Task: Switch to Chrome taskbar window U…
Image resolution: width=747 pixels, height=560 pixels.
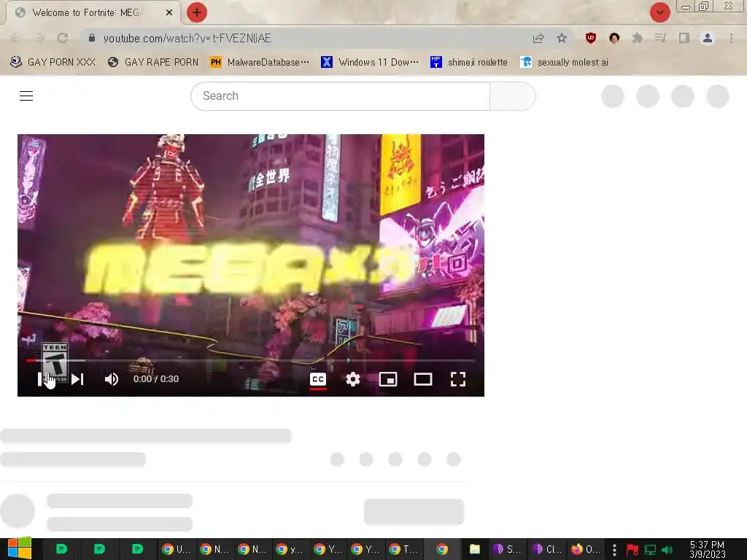Action: pyautogui.click(x=177, y=549)
